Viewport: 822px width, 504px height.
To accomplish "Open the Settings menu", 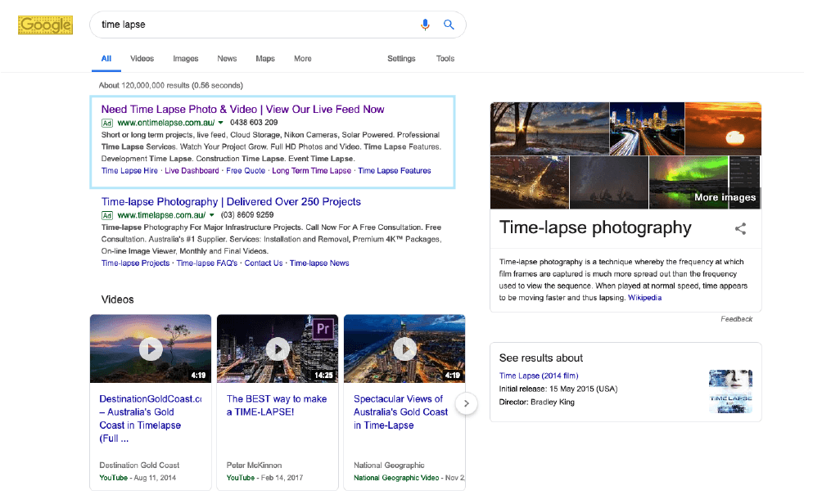I will 401,59.
